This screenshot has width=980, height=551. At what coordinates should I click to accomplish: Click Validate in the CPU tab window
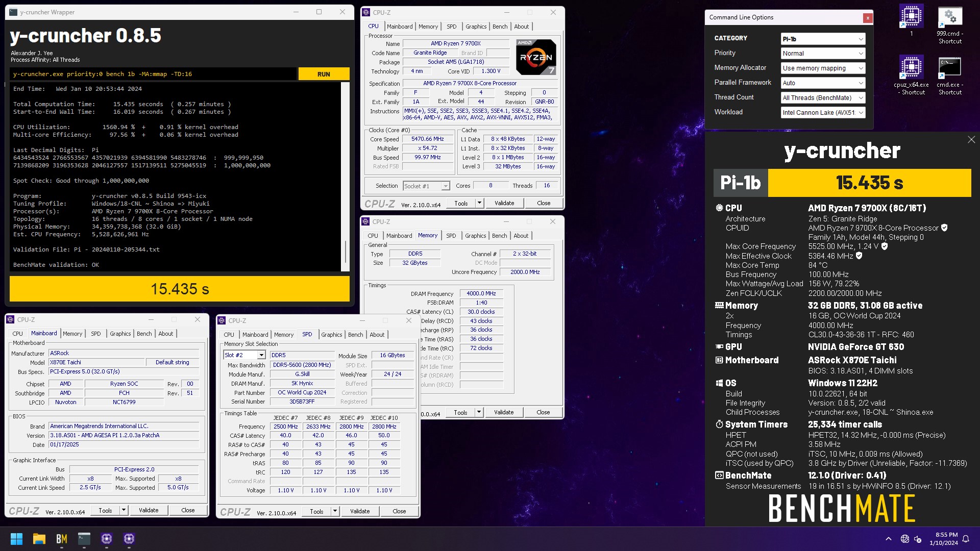click(x=504, y=203)
